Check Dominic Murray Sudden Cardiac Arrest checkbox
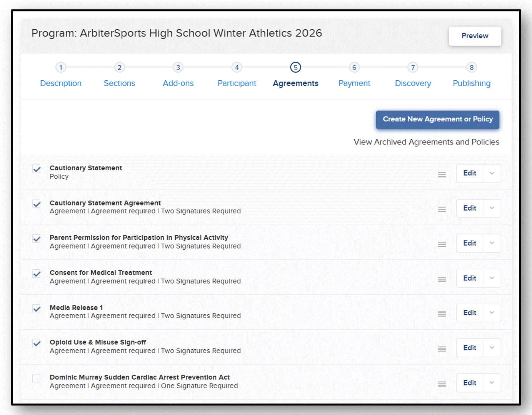 [37, 378]
